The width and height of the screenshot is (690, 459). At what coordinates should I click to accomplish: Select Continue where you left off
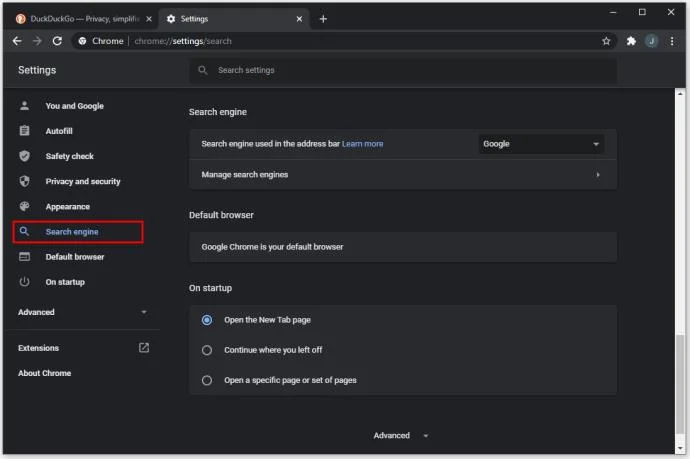click(x=207, y=350)
